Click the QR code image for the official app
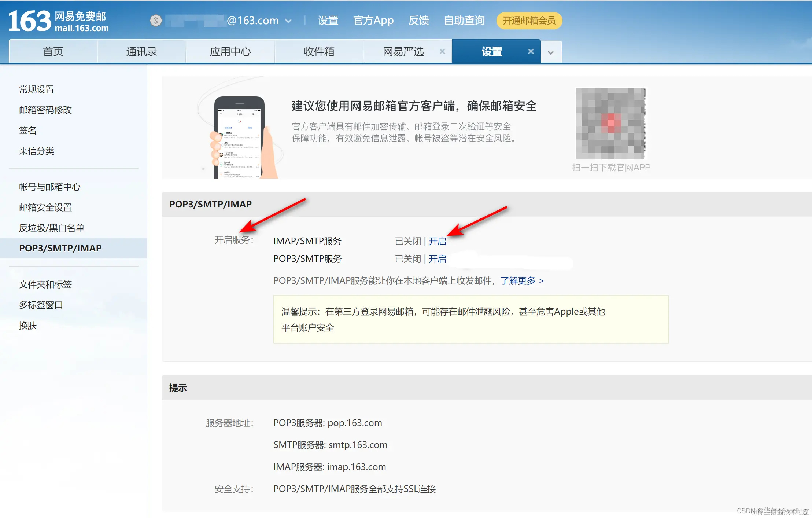Viewport: 812px width, 518px height. click(610, 123)
